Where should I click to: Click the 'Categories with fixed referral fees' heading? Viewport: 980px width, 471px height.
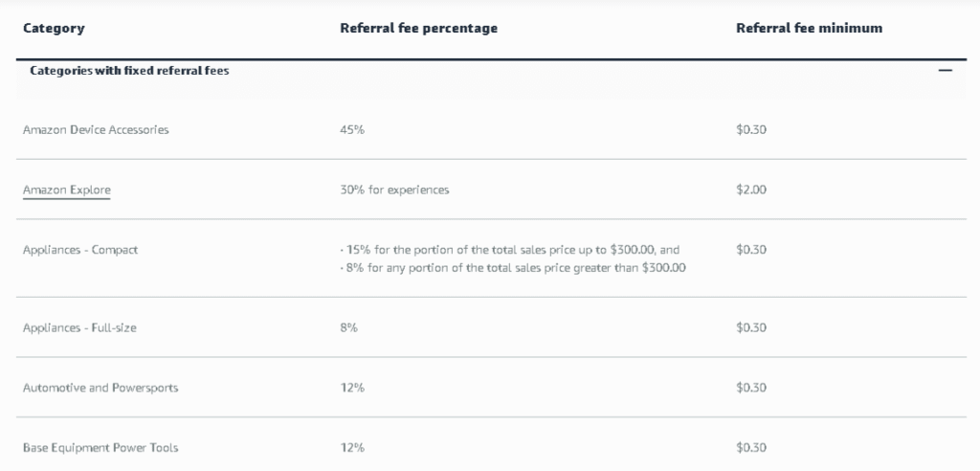pyautogui.click(x=129, y=71)
